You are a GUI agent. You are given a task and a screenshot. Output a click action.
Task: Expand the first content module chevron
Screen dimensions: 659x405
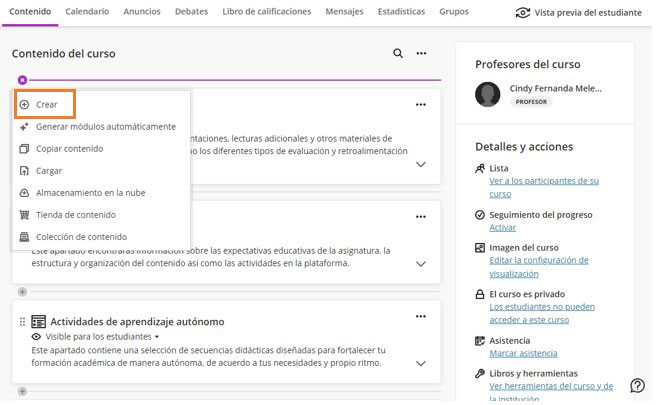coord(421,164)
